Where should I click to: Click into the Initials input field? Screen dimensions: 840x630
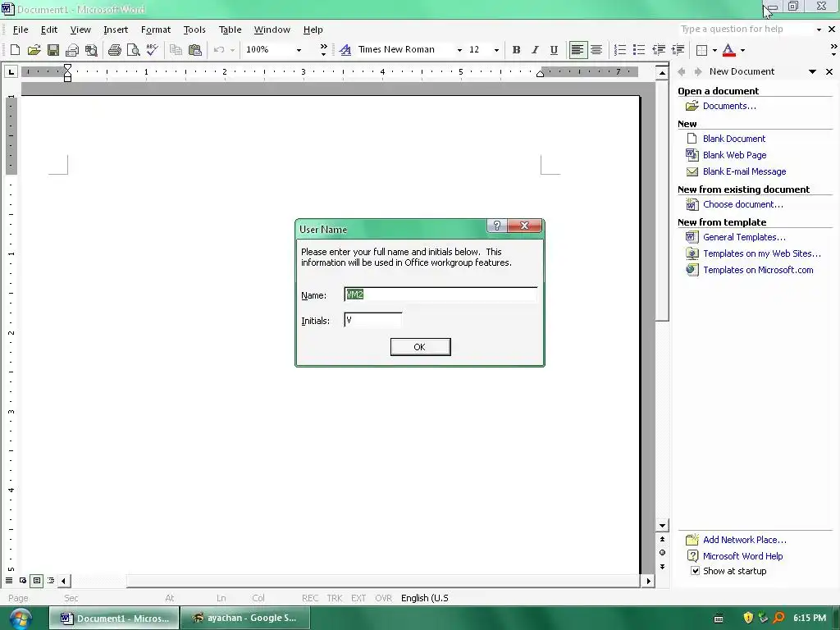coord(373,320)
